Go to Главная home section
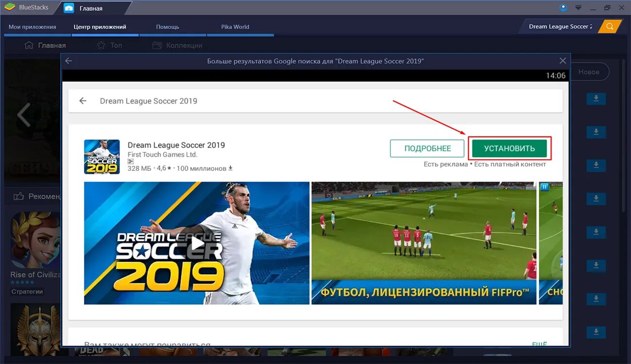 click(x=45, y=45)
